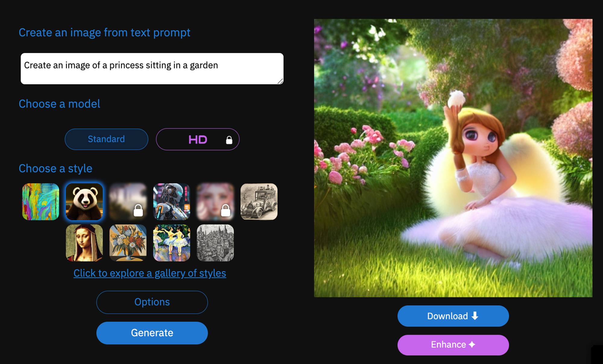Click into the text prompt input field
Screen dimensions: 603x364
tap(152, 69)
